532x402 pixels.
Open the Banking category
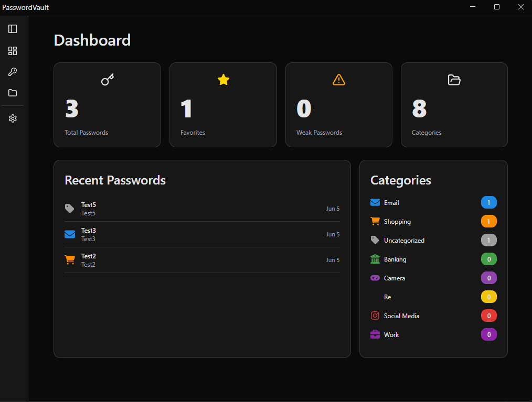(x=395, y=259)
